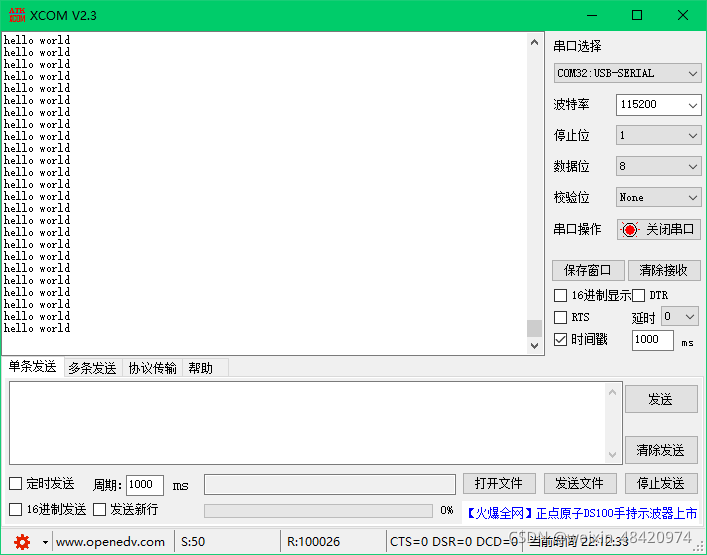Enable the 16进制显示 hex display checkbox
The height and width of the screenshot is (555, 707).
tap(560, 296)
